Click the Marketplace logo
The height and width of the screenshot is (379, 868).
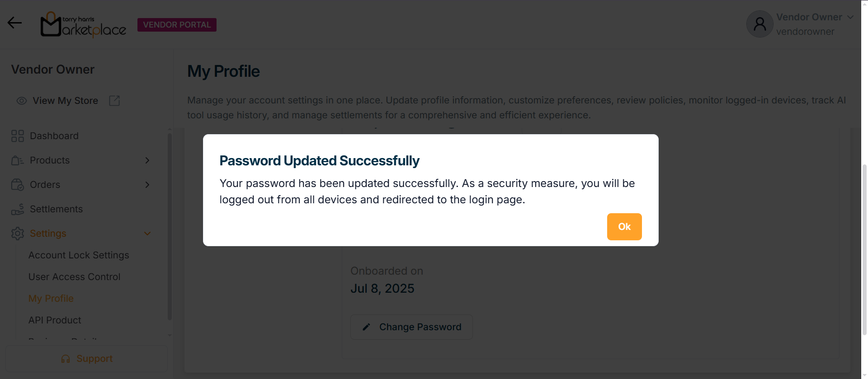tap(83, 25)
